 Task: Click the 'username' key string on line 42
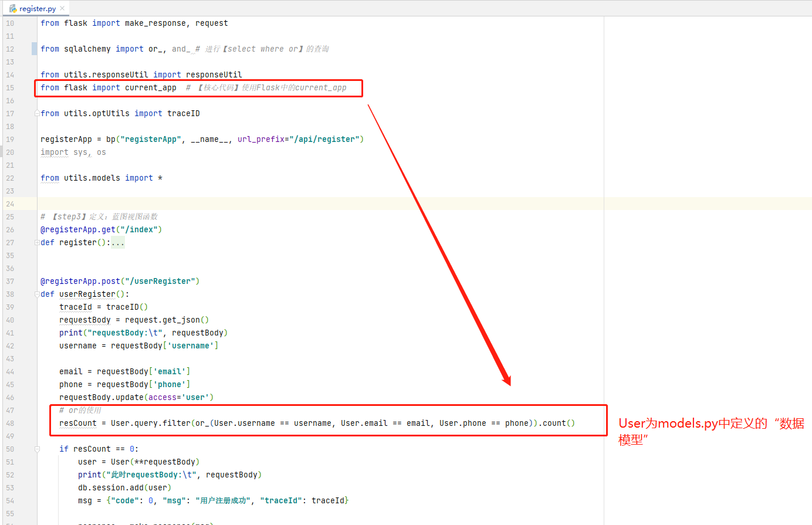pyautogui.click(x=191, y=346)
